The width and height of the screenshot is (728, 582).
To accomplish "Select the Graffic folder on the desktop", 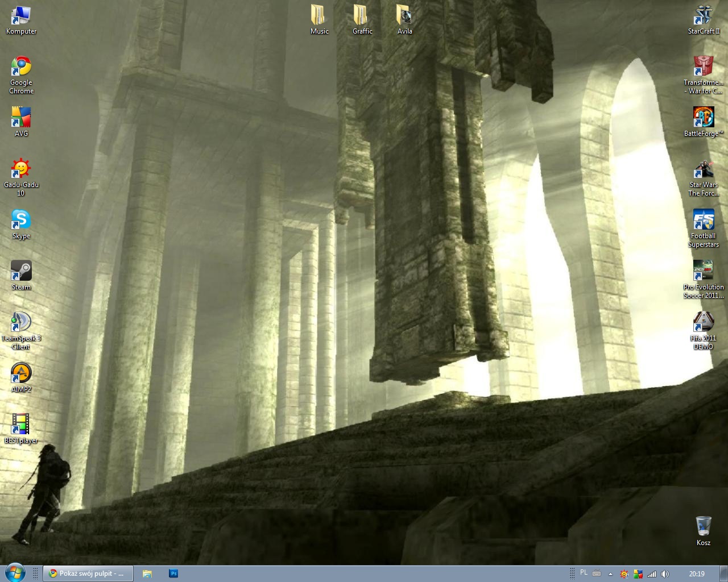I will [x=362, y=20].
